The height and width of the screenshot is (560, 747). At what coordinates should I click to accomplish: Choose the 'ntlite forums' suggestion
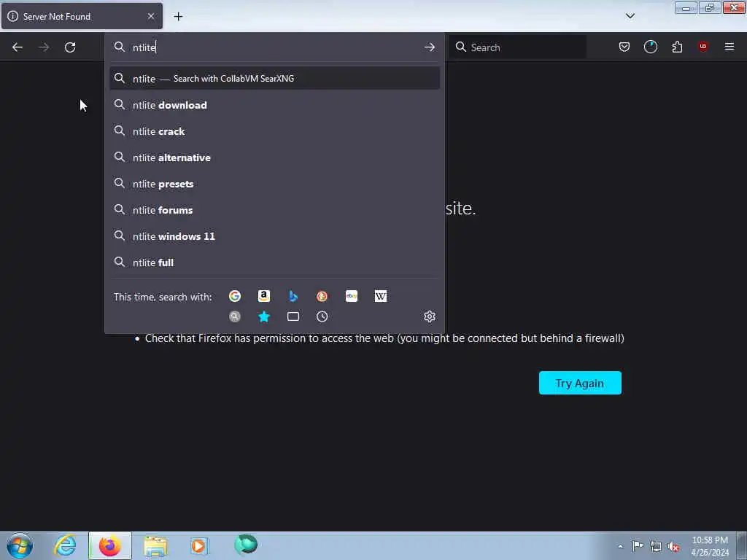click(x=275, y=209)
